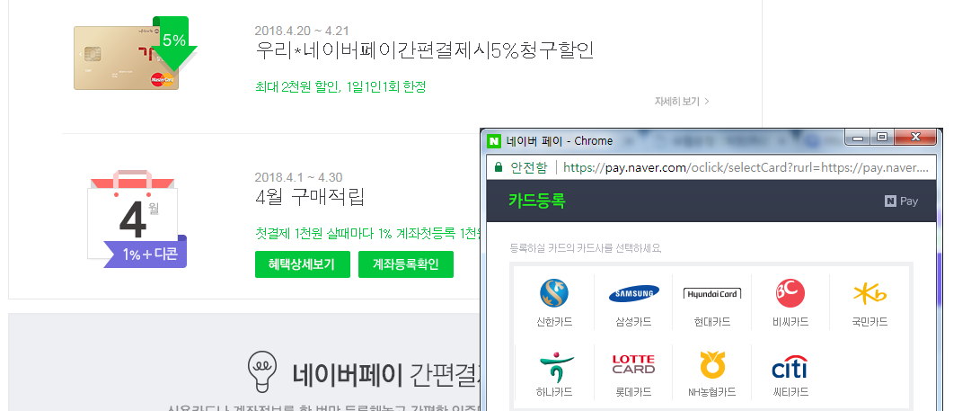
Task: Click the green 혜택상세보기 button
Action: click(x=301, y=264)
